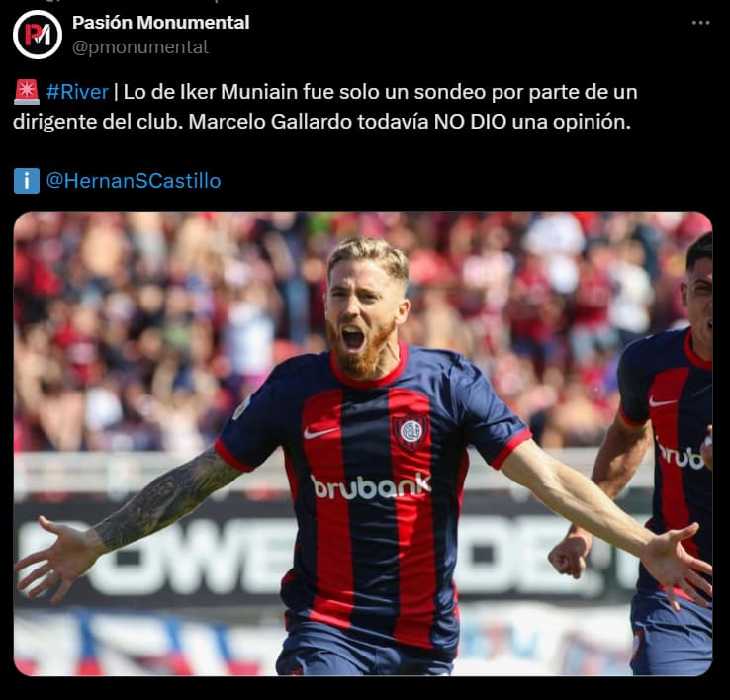Click the white Nike swoosh on center jersey
The image size is (730, 700).
[320, 432]
